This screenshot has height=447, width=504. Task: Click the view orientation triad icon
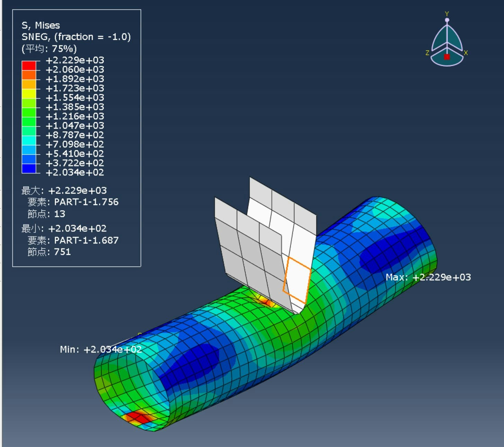(447, 42)
